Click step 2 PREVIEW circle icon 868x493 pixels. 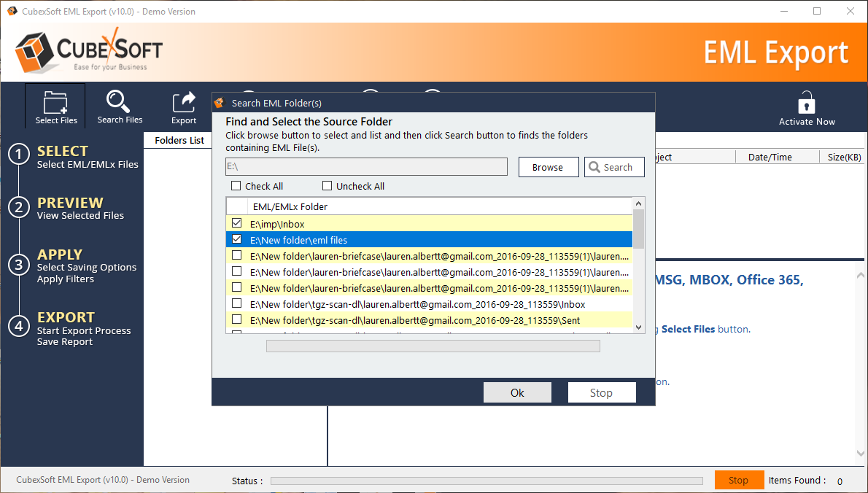tap(18, 207)
